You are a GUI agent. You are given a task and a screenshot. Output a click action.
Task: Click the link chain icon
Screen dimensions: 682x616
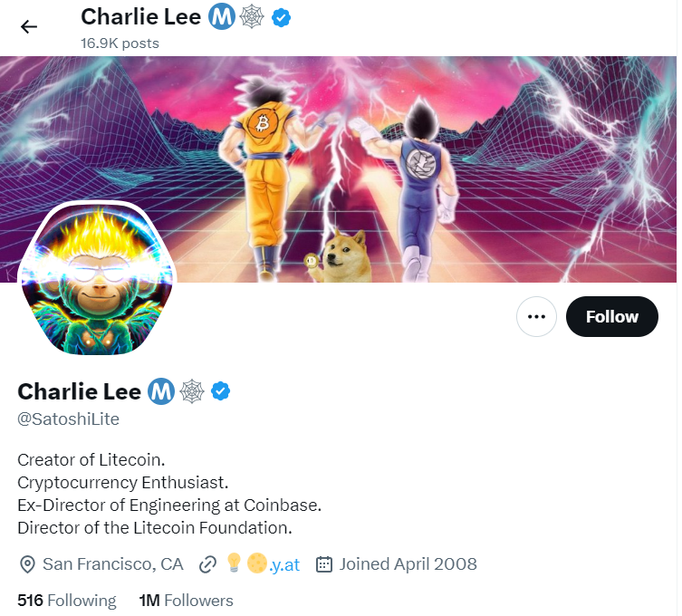(207, 564)
